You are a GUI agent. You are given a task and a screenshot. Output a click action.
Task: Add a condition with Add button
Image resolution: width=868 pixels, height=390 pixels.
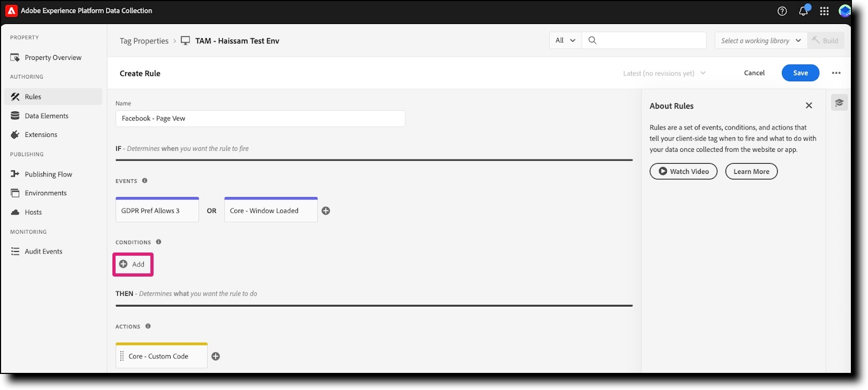point(133,264)
